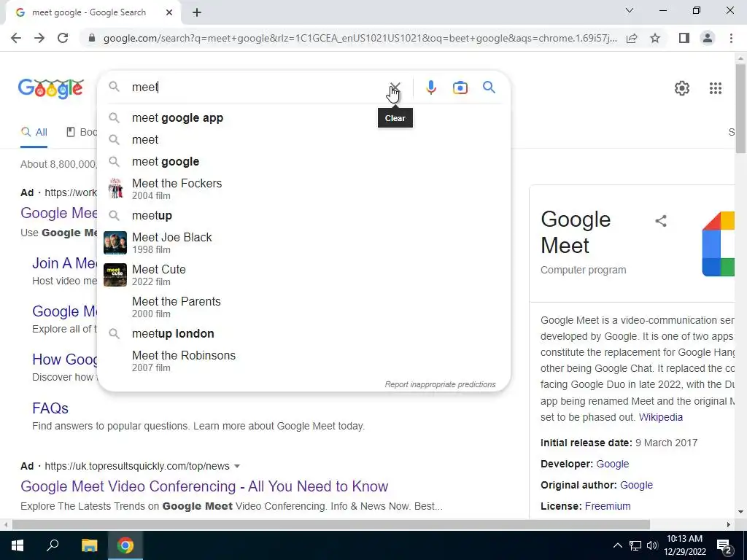Select the 'meetup' suggestion
747x560 pixels.
pos(303,215)
